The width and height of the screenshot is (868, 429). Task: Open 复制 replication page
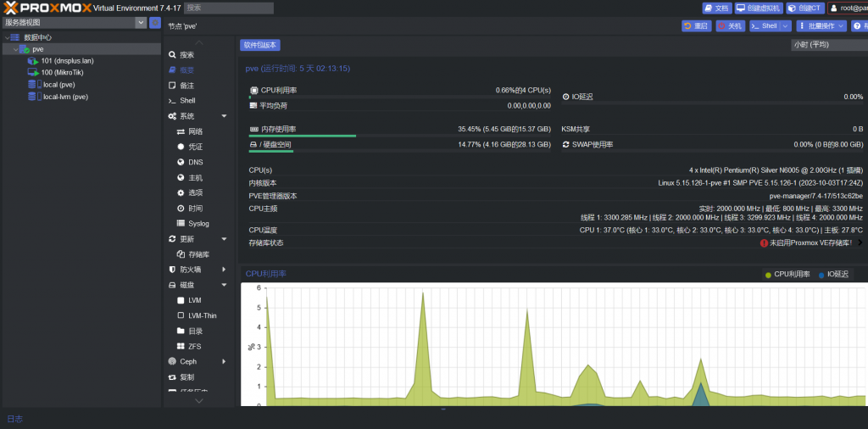coord(186,377)
